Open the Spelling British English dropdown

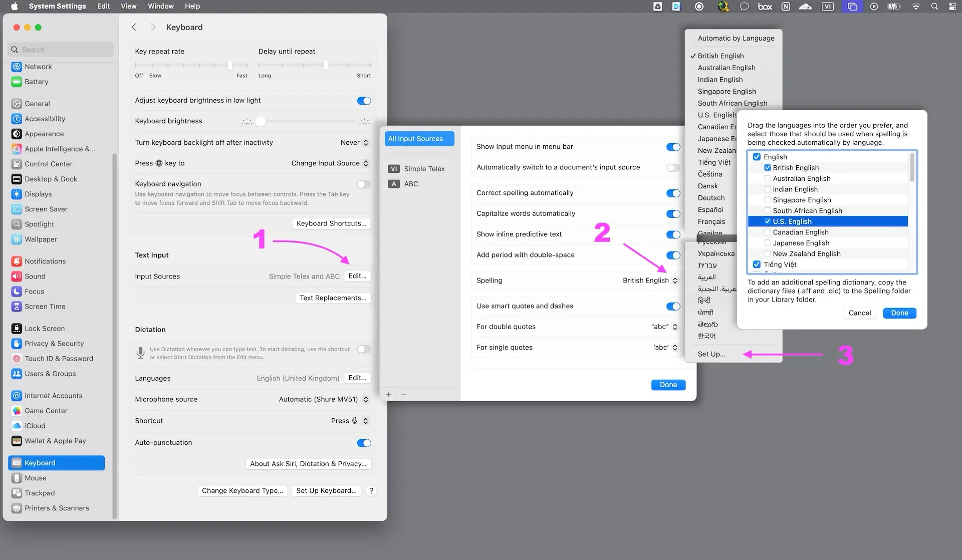coord(650,281)
